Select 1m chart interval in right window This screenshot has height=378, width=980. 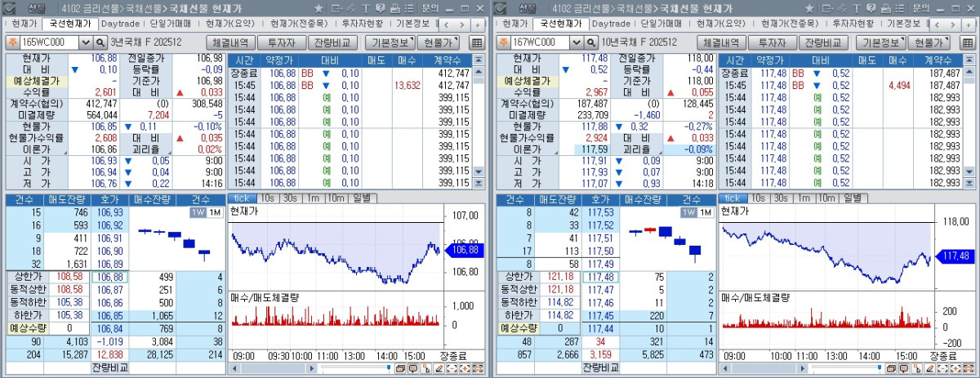coord(804,198)
